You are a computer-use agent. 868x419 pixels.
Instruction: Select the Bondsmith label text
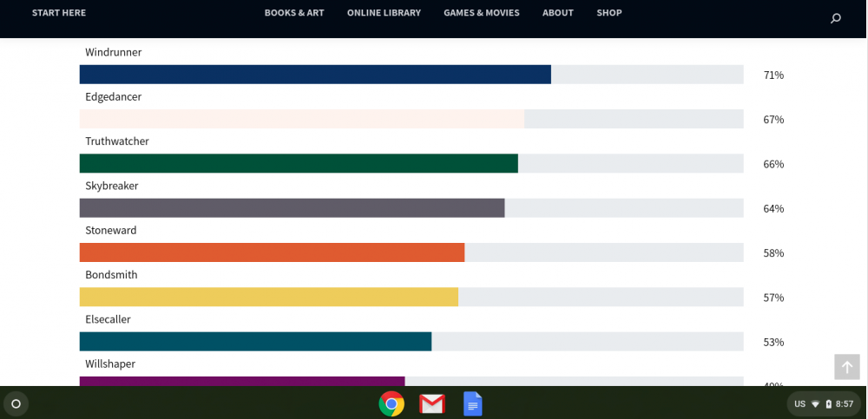111,275
